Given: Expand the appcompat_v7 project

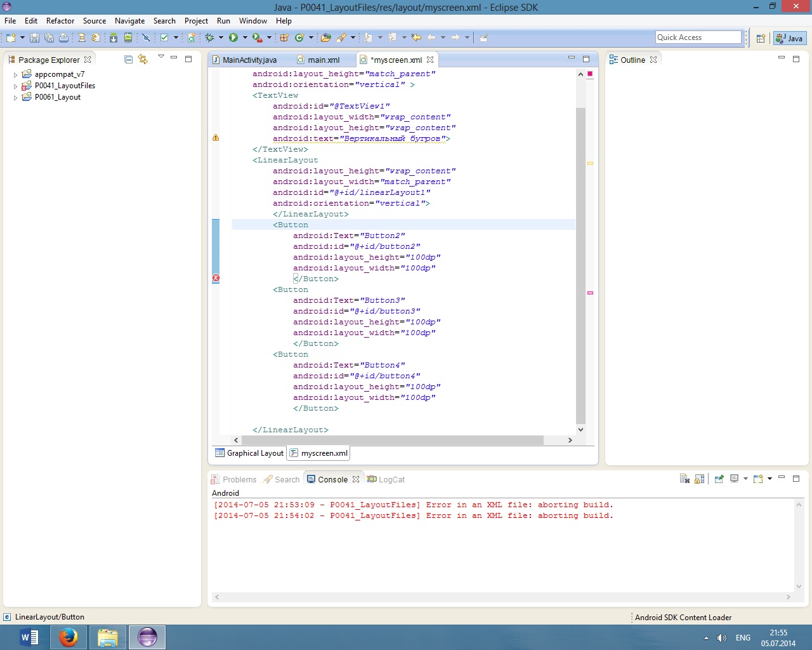Looking at the screenshot, I should click(16, 75).
